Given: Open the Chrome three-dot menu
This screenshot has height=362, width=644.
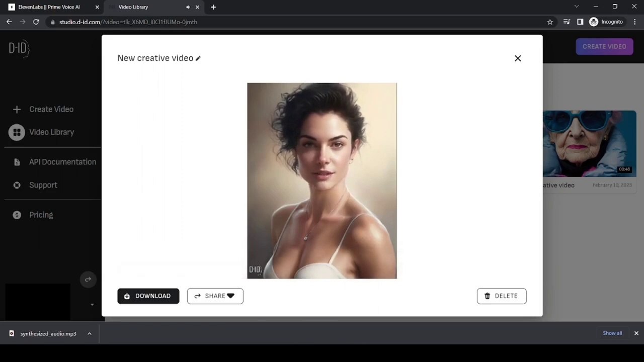Looking at the screenshot, I should tap(635, 22).
